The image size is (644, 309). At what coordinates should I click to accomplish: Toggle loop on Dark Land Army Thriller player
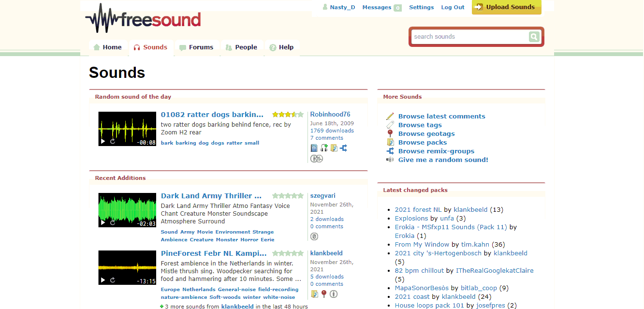click(x=113, y=222)
